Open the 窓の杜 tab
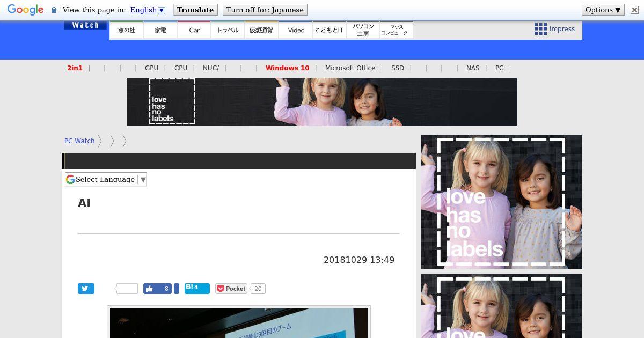 click(x=127, y=30)
